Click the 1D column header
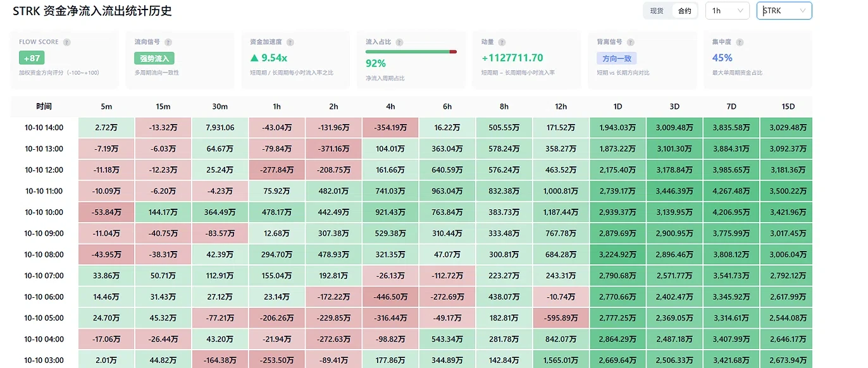The width and height of the screenshot is (868, 368). coord(617,106)
